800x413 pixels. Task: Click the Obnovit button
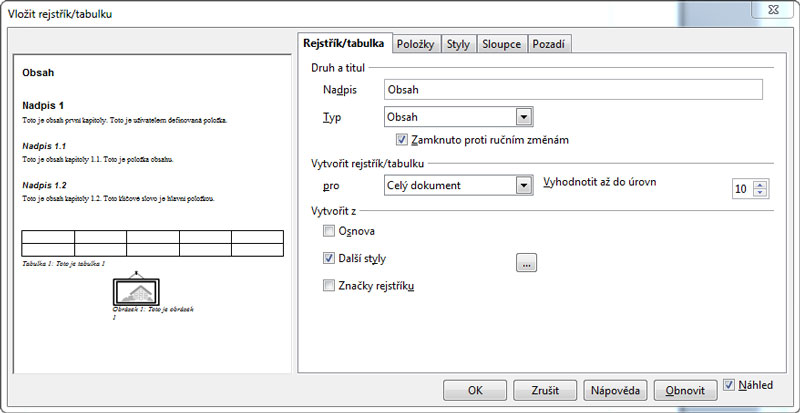685,390
